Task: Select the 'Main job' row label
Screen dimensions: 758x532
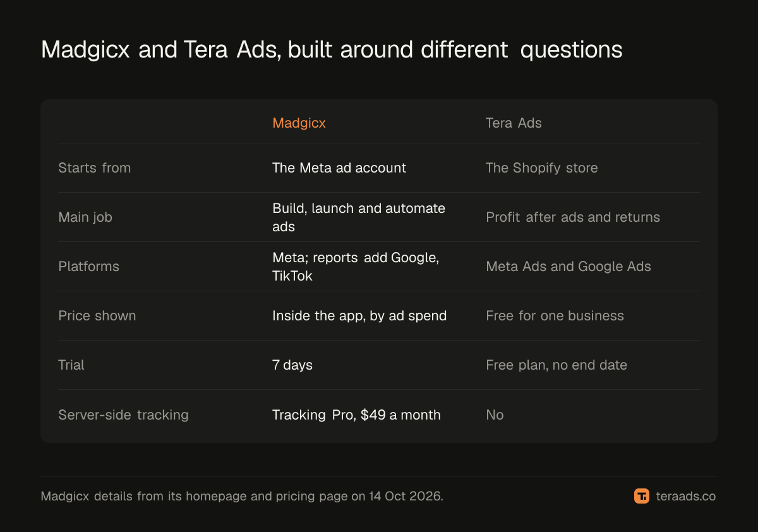Action: tap(85, 217)
